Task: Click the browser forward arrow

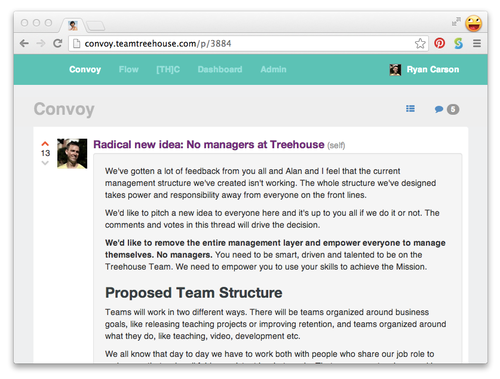Action: pyautogui.click(x=41, y=43)
